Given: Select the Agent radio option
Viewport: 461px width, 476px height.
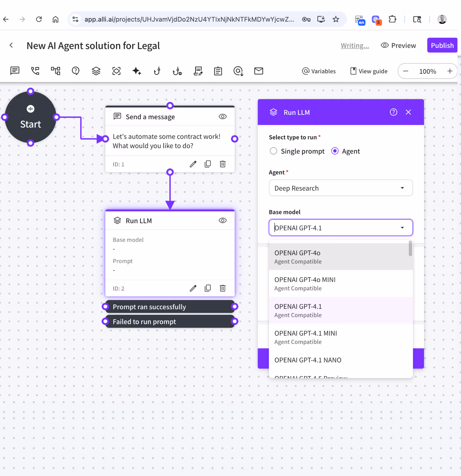Looking at the screenshot, I should point(335,151).
